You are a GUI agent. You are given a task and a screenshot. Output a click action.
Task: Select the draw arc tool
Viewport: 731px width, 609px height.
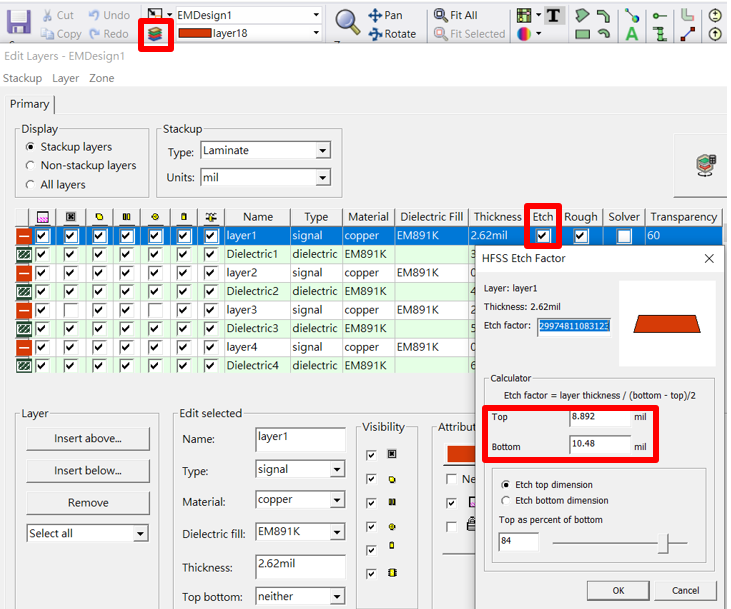point(604,34)
